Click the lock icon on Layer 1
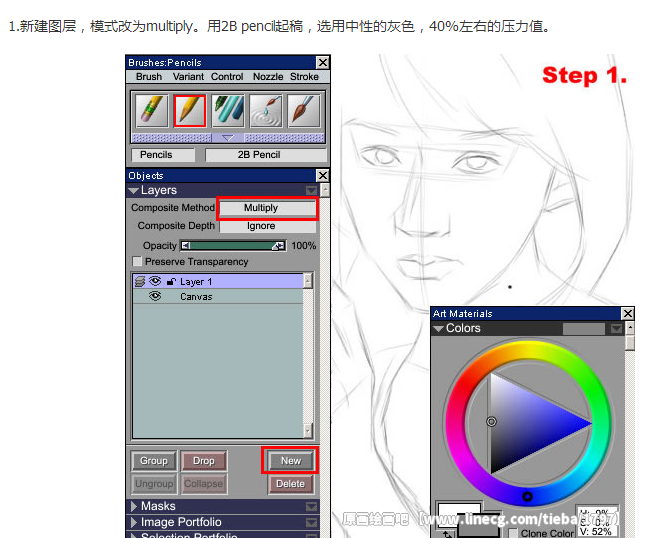 click(171, 282)
